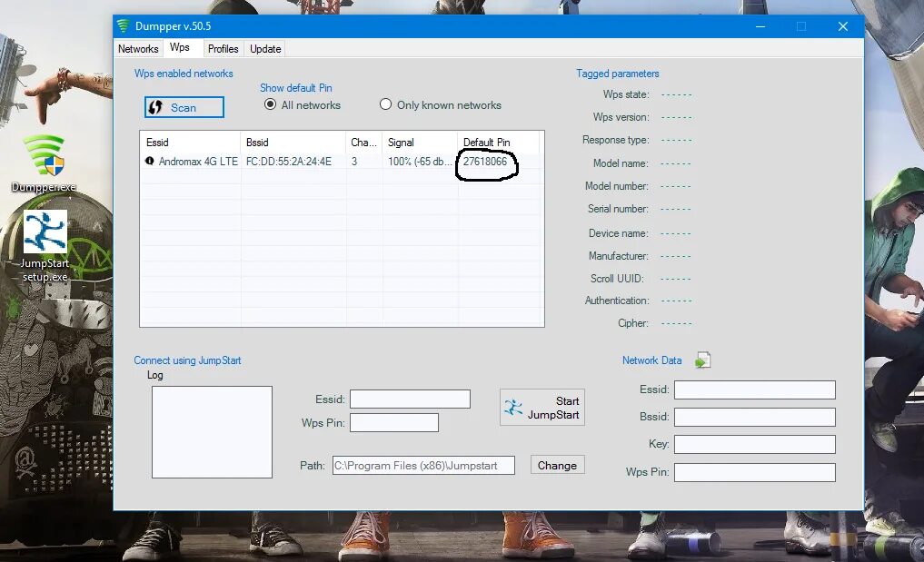The width and height of the screenshot is (924, 562).
Task: Click the Change path button
Action: pos(557,465)
